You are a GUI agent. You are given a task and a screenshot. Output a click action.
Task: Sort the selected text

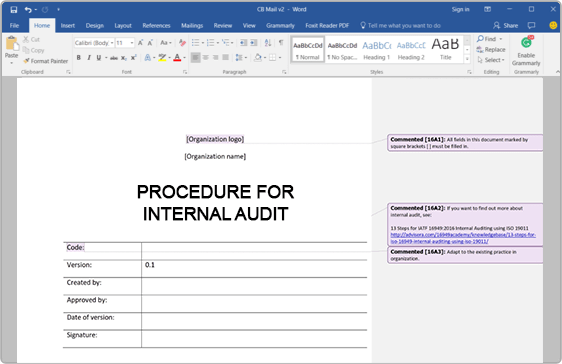click(x=268, y=43)
